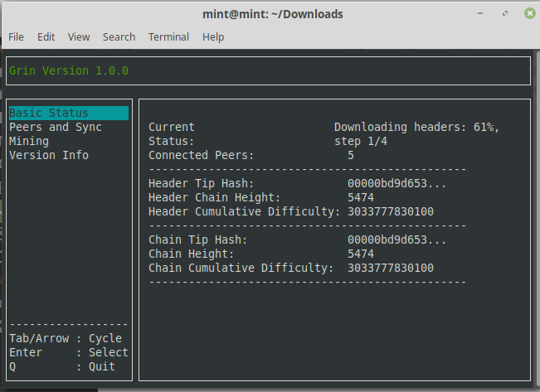Screen dimensions: 540x392
Task: Click the window title mint@mint: ~/Downloads
Action: click(x=273, y=14)
